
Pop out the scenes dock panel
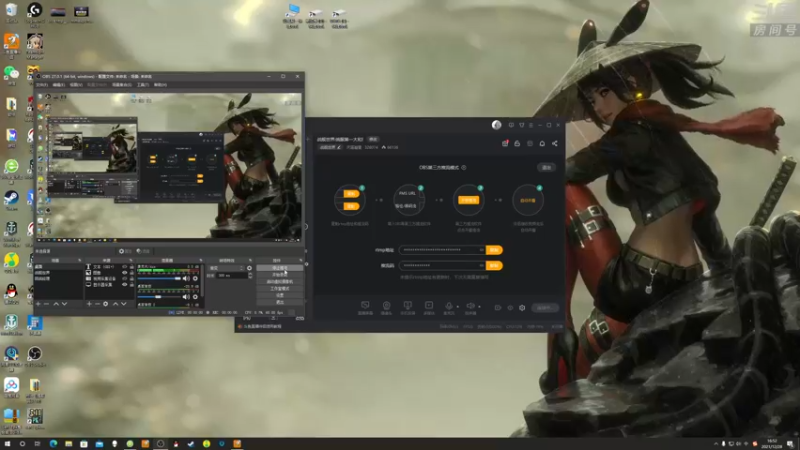80,260
